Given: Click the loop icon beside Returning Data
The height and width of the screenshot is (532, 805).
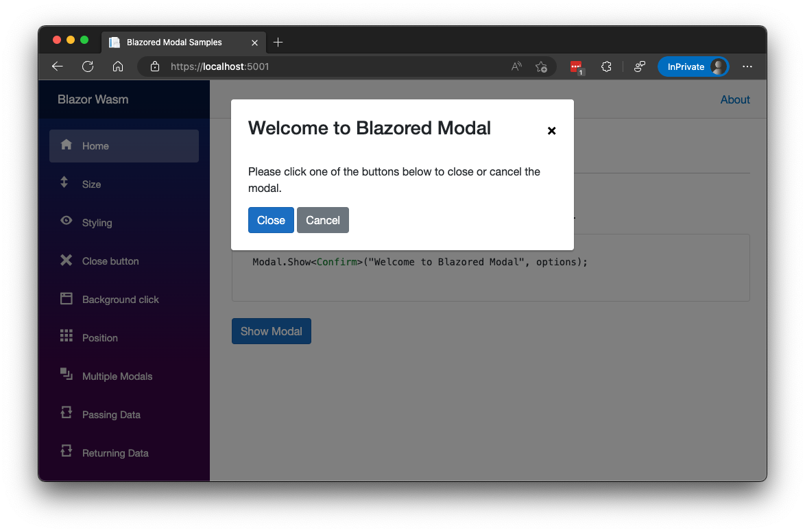Looking at the screenshot, I should [x=67, y=451].
